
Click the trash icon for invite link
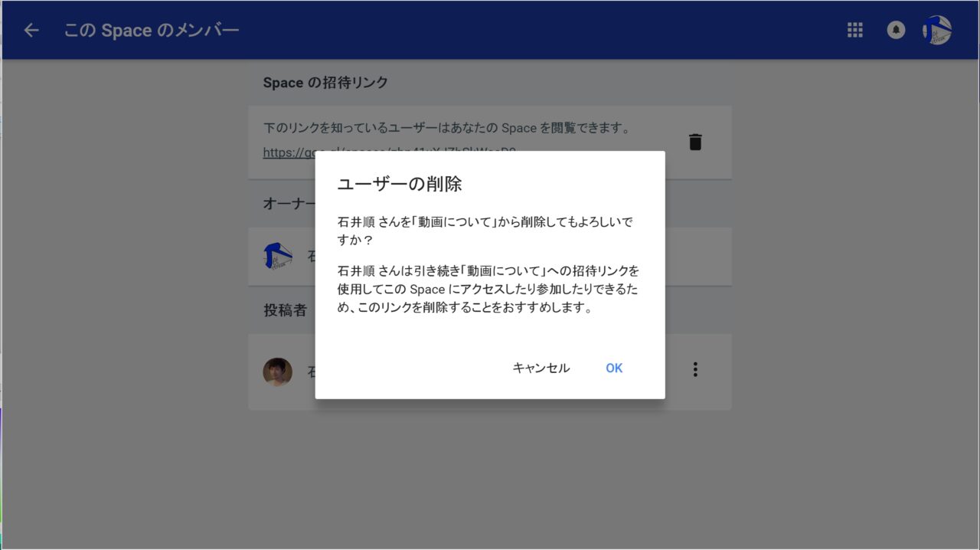coord(695,142)
